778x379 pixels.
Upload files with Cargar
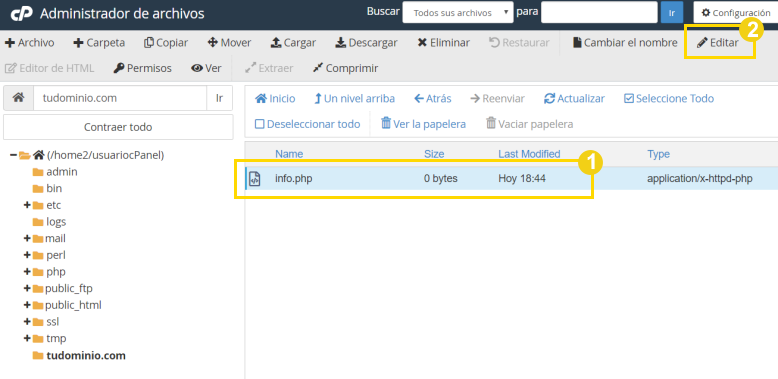[293, 43]
